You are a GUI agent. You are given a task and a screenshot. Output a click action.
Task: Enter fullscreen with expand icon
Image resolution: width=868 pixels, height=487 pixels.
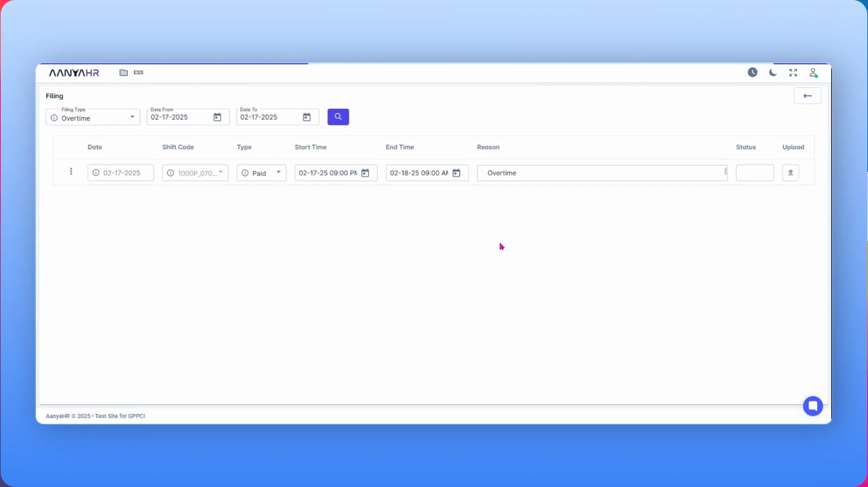coord(793,72)
